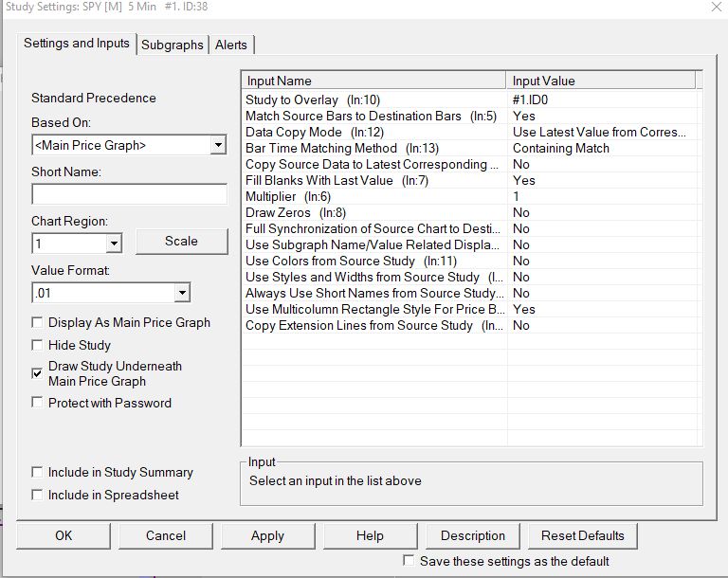Select the Study to Overlay input row
Image resolution: width=728 pixels, height=578 pixels.
click(x=373, y=99)
